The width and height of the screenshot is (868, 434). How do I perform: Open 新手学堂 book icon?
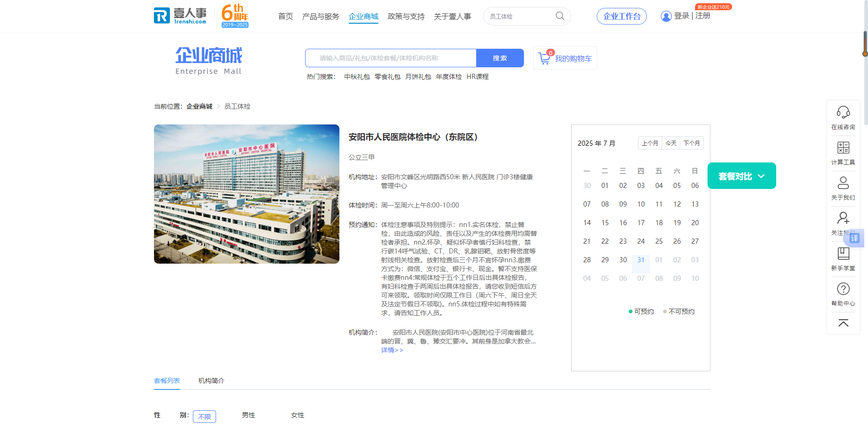(x=843, y=253)
